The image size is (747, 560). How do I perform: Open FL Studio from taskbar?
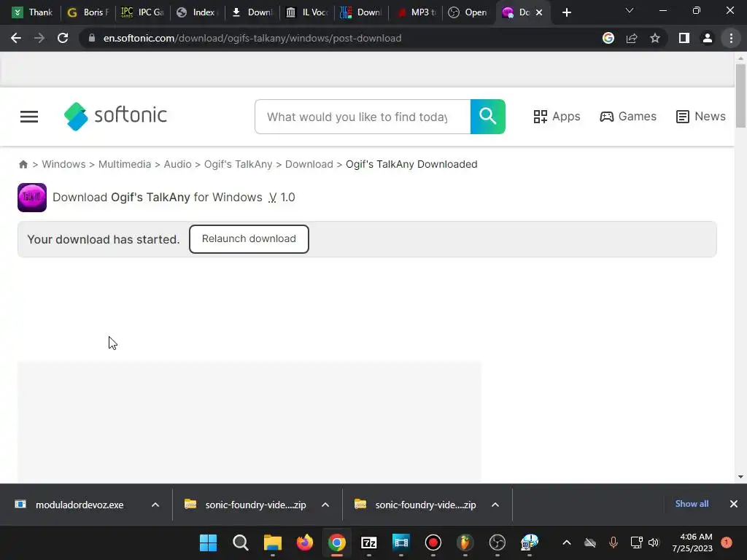pyautogui.click(x=465, y=542)
